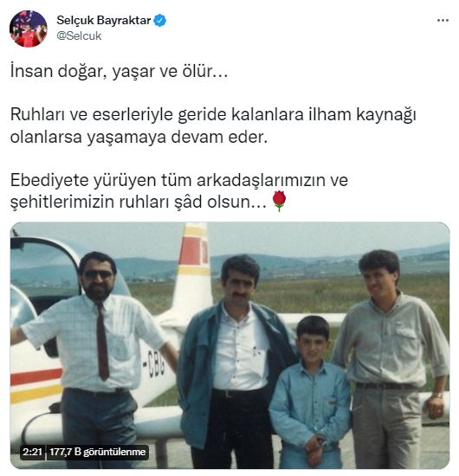
Task: Open Selçuk Bayraktar's profile avatar
Action: pos(29,29)
